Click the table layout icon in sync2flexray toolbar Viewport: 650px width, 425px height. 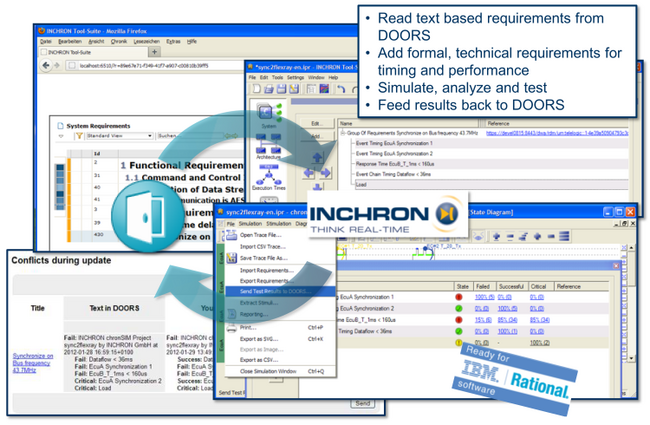312,88
